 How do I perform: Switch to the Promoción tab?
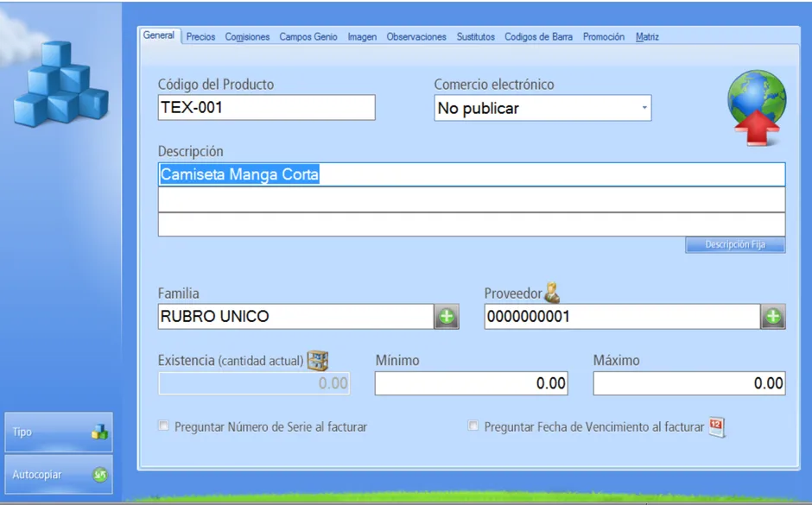pyautogui.click(x=604, y=37)
